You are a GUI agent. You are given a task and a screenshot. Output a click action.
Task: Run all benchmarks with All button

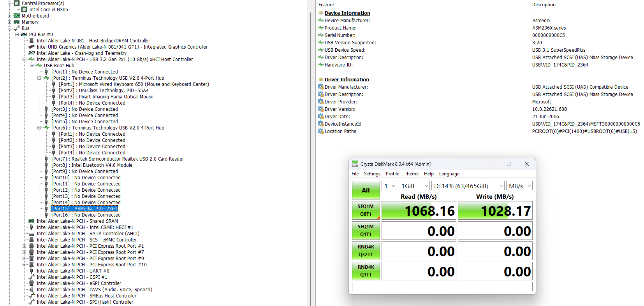click(x=366, y=190)
